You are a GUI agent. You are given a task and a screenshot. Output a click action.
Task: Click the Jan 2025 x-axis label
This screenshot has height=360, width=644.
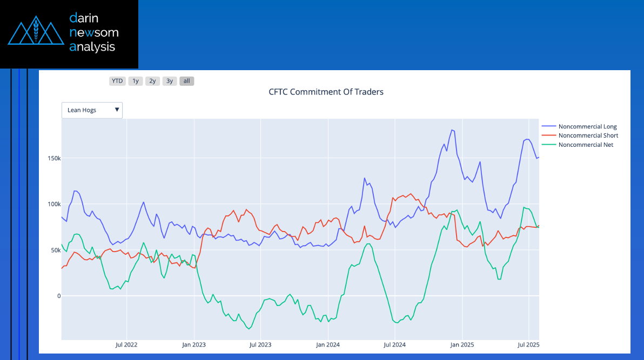pos(462,344)
